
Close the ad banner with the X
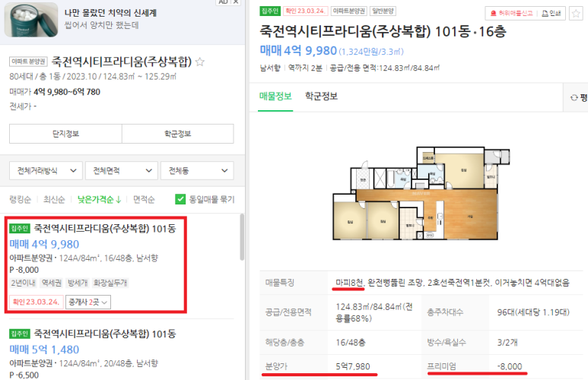tap(236, 2)
